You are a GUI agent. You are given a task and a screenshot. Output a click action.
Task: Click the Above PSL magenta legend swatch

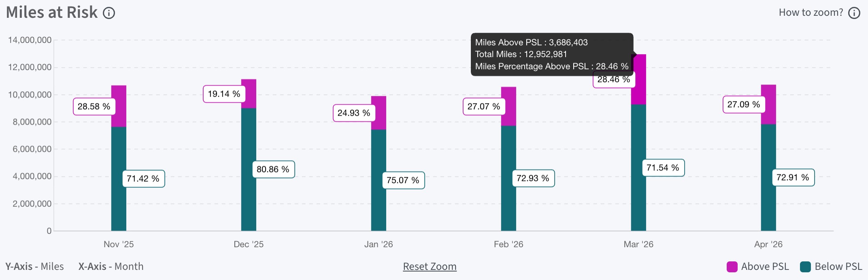(x=732, y=267)
